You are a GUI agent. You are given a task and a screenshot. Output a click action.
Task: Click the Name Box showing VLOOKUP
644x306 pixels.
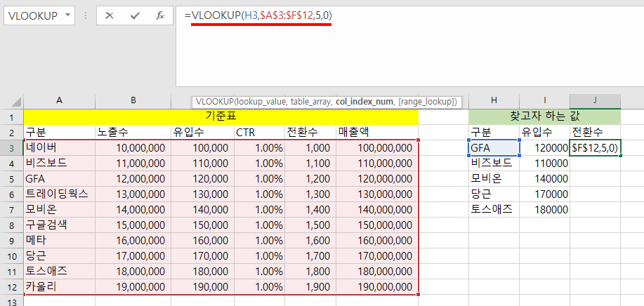pyautogui.click(x=32, y=15)
